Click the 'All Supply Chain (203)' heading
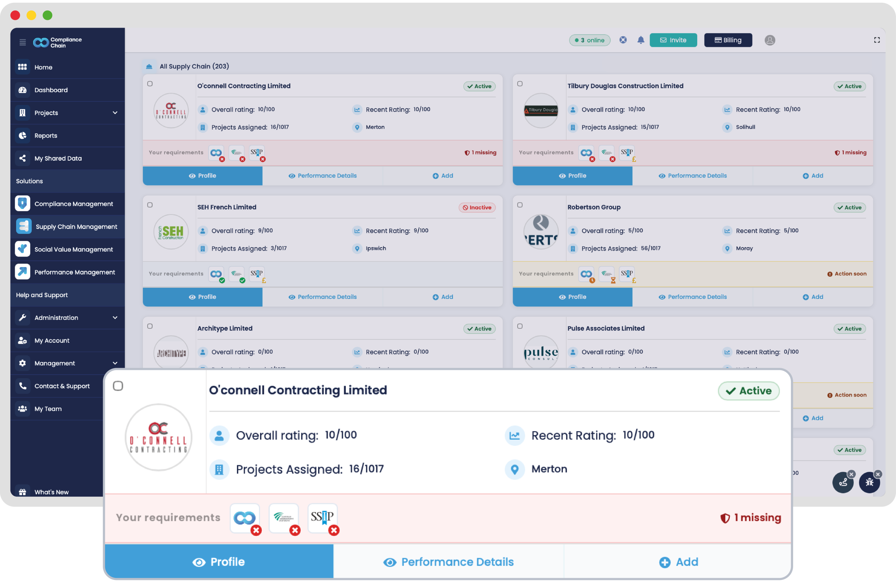Viewport: 896px width, 588px height. coord(194,66)
